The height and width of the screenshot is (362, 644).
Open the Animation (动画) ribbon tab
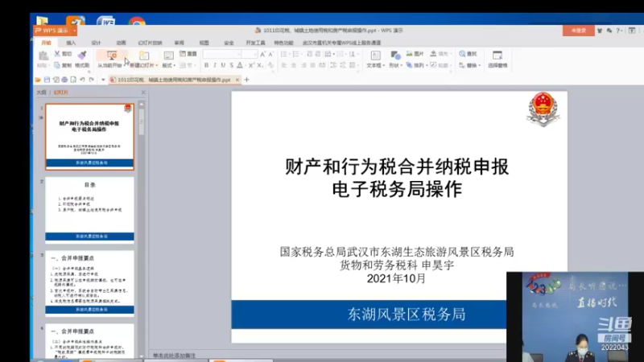click(x=121, y=43)
